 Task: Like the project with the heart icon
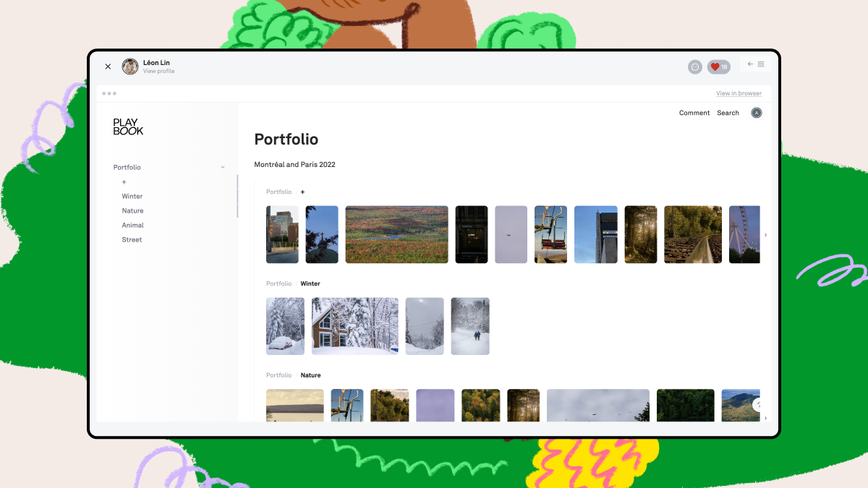click(x=719, y=67)
